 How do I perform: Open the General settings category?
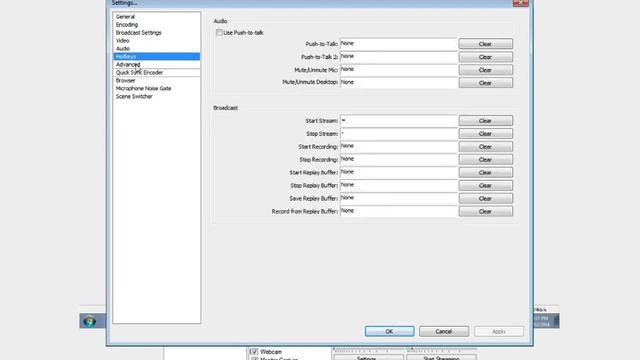pyautogui.click(x=156, y=17)
